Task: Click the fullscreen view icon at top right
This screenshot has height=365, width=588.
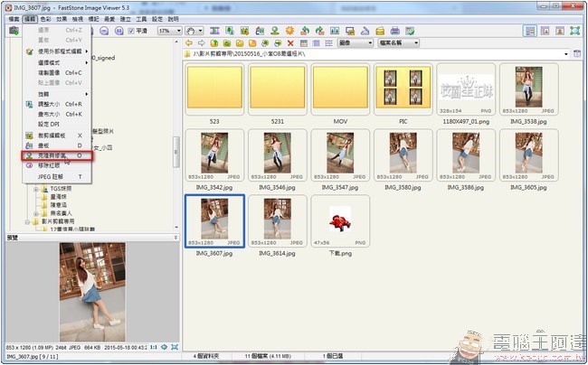Action: tap(574, 31)
